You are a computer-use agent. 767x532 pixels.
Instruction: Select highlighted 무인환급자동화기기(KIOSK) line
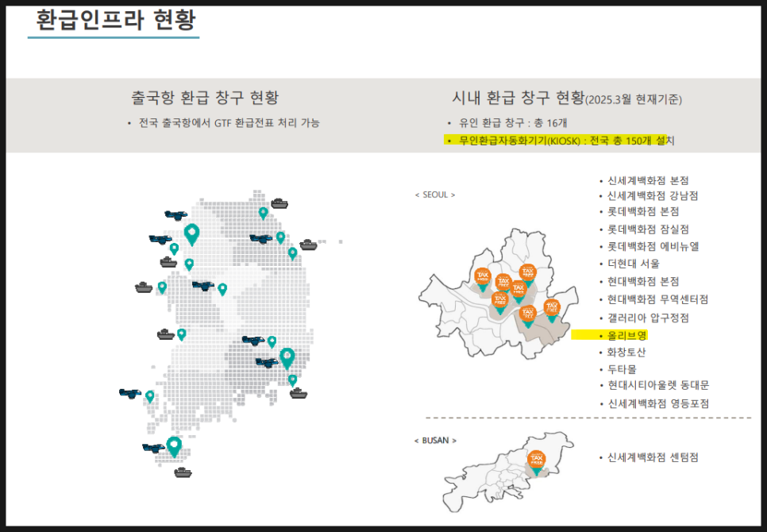[x=566, y=141]
